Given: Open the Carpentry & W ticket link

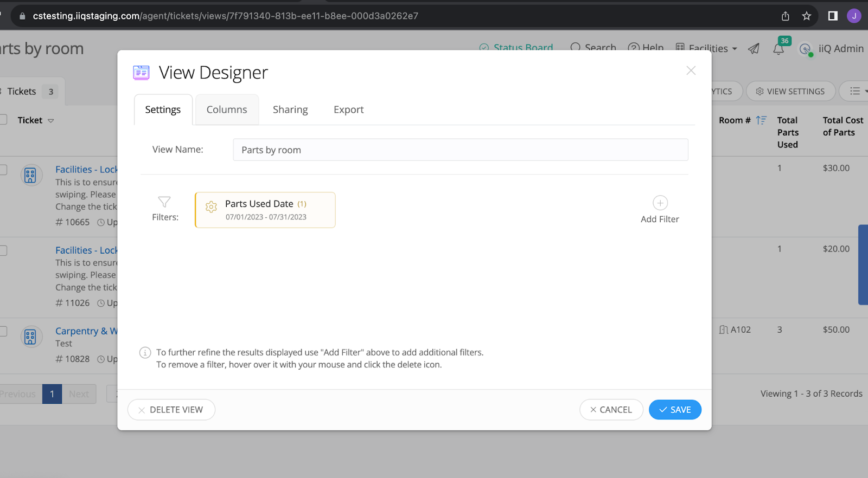Looking at the screenshot, I should (86, 331).
